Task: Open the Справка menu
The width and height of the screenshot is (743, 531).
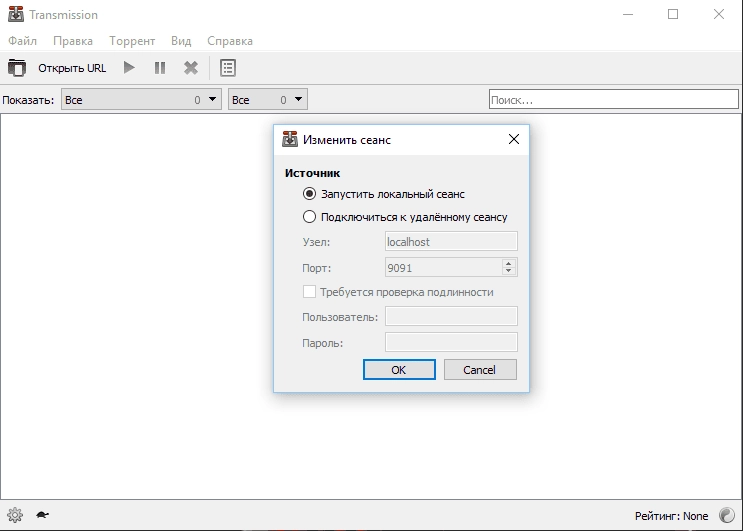Action: coord(230,41)
